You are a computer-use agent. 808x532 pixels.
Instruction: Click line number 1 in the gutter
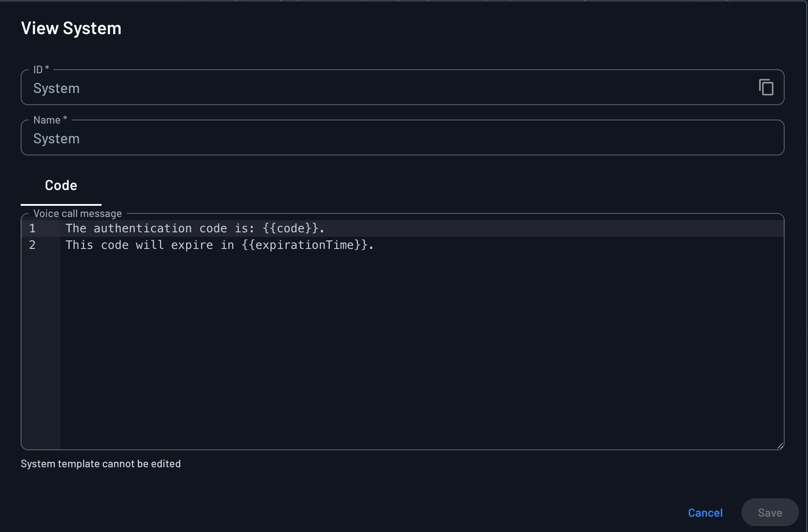[x=32, y=228]
